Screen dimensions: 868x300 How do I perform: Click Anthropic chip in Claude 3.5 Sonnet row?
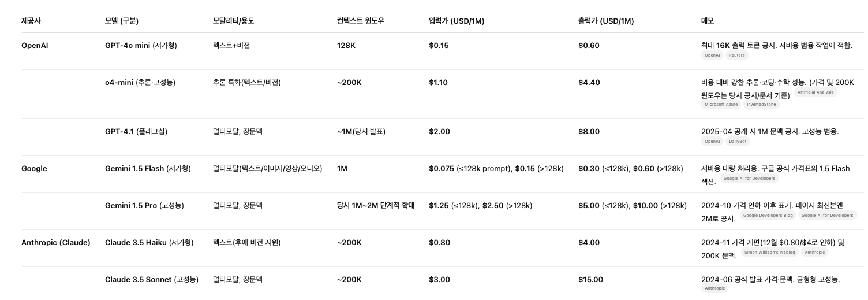[714, 288]
